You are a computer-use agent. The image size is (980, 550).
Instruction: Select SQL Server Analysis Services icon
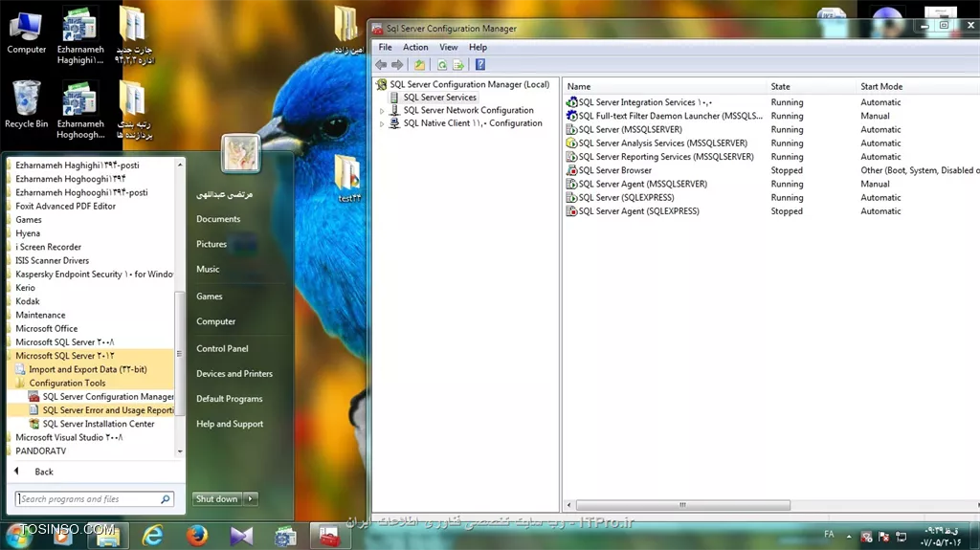tap(571, 143)
